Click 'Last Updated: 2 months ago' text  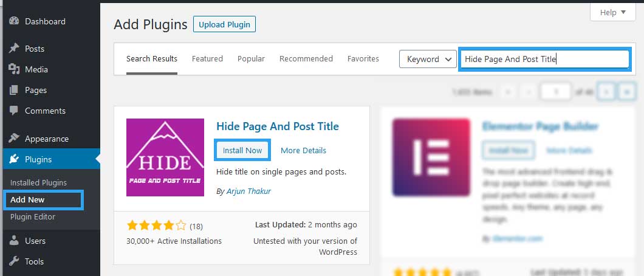click(306, 225)
